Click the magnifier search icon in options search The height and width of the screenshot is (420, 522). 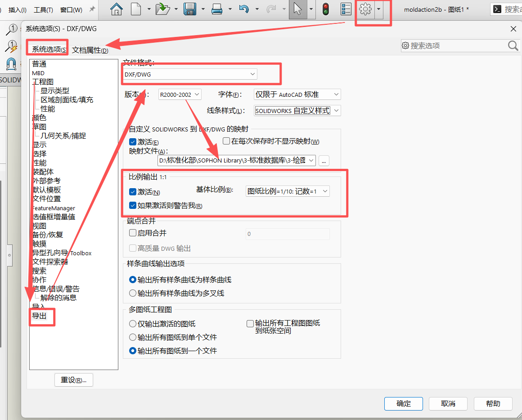513,45
